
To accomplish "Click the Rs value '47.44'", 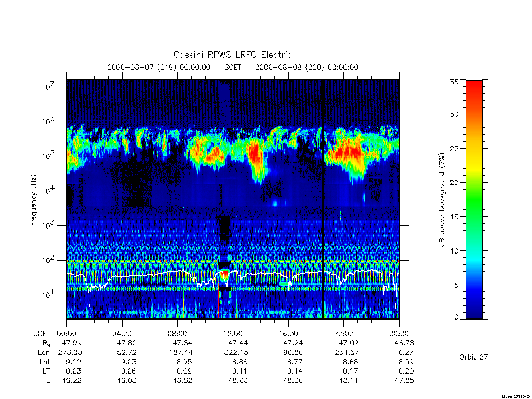I will click(238, 343).
